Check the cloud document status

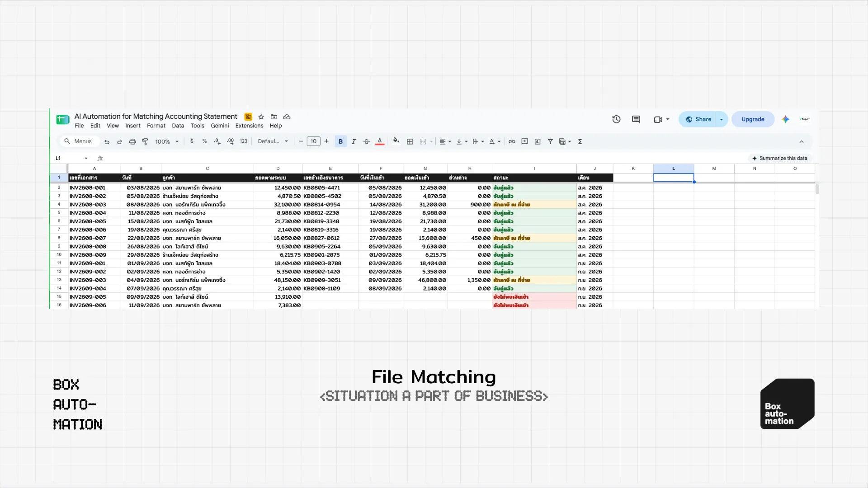click(287, 117)
